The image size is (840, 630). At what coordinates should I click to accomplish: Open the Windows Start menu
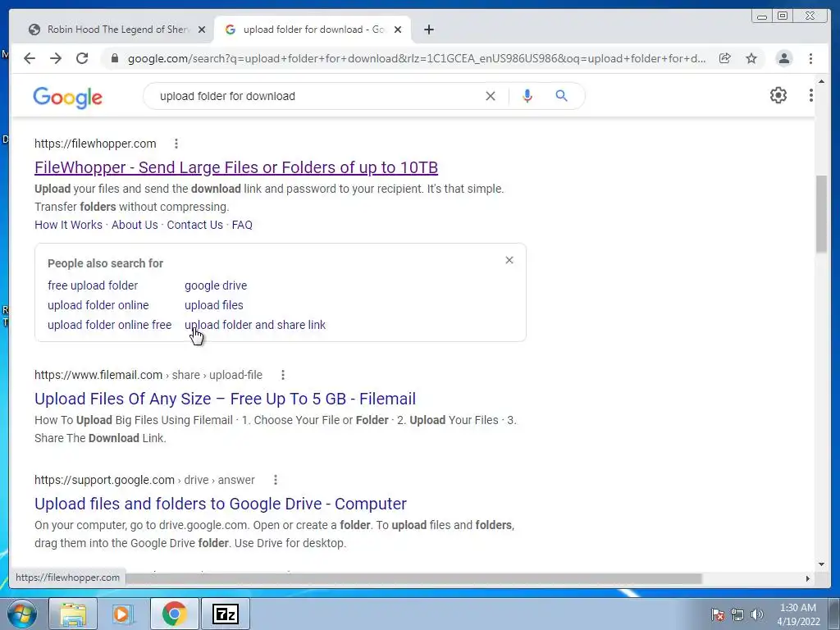pyautogui.click(x=22, y=614)
